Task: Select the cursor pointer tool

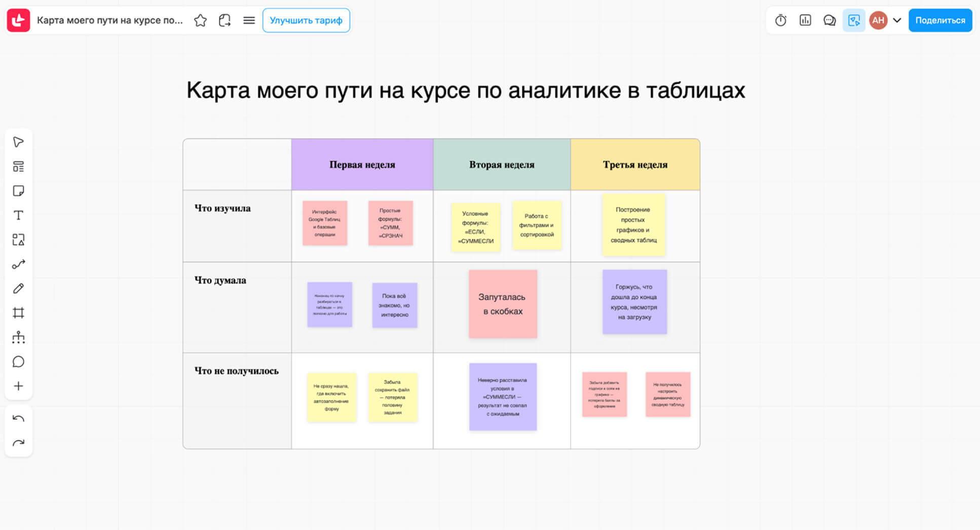Action: (x=18, y=142)
